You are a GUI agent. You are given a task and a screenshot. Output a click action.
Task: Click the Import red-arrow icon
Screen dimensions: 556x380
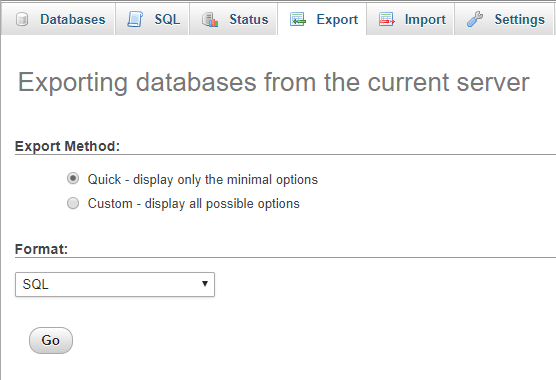tap(387, 19)
